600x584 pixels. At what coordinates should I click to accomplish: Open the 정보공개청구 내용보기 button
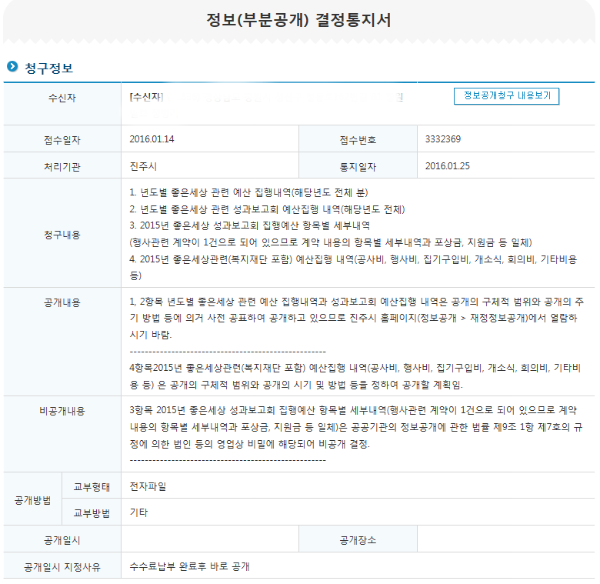(x=506, y=97)
